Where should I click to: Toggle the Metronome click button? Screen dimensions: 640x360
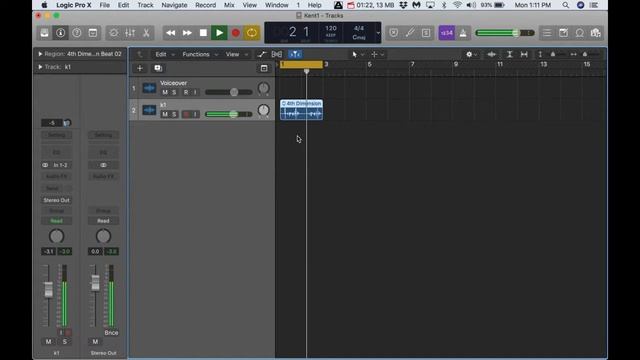[x=463, y=33]
